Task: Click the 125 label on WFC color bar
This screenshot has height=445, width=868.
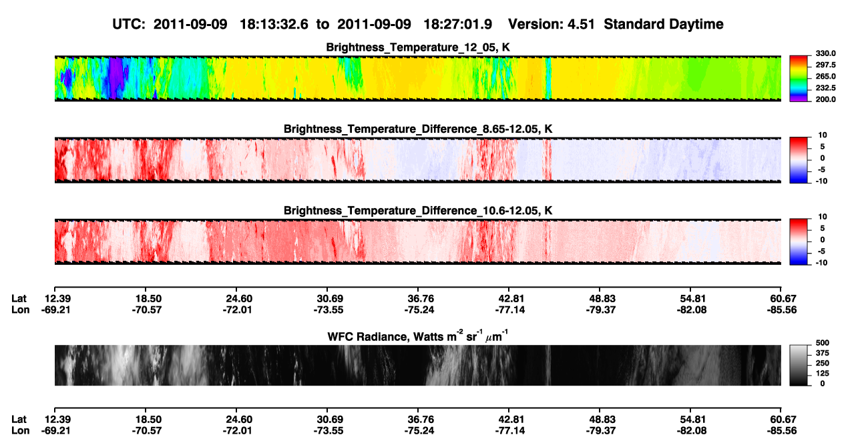Action: pyautogui.click(x=823, y=374)
